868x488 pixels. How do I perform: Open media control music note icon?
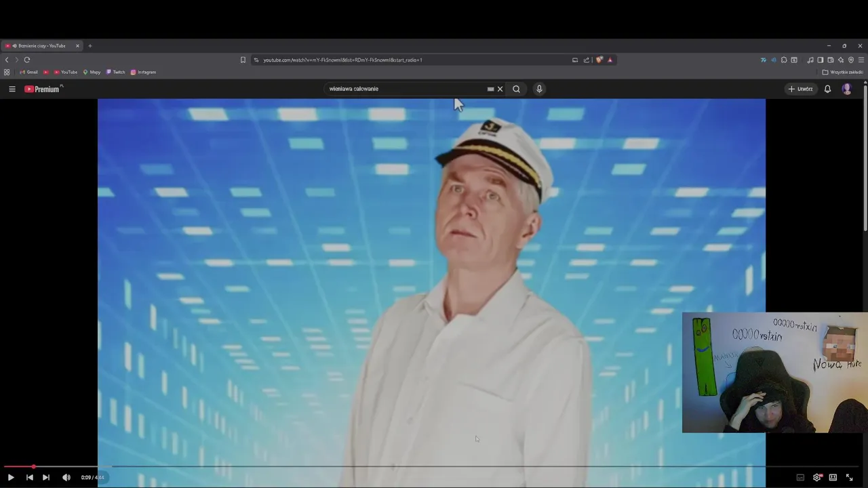coord(810,60)
